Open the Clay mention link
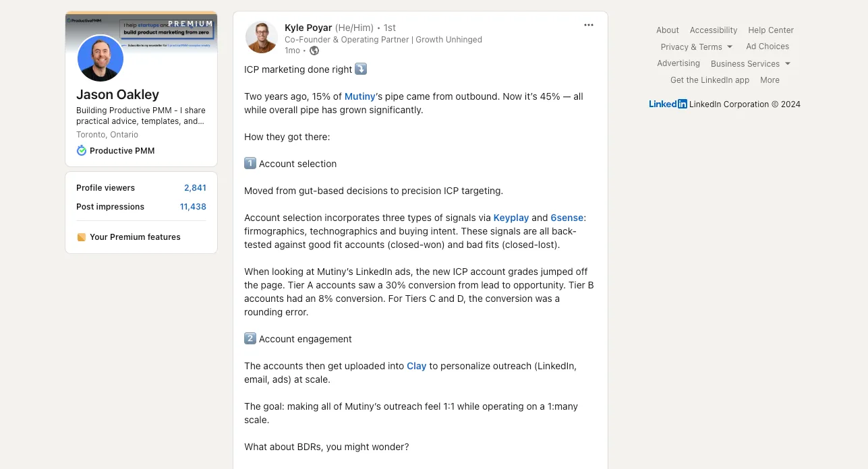868x469 pixels. (416, 366)
